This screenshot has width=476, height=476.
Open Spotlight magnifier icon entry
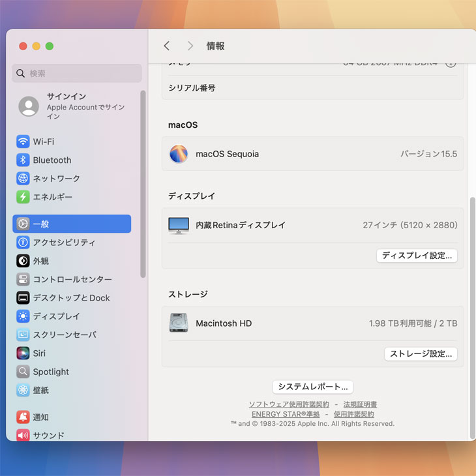click(23, 372)
